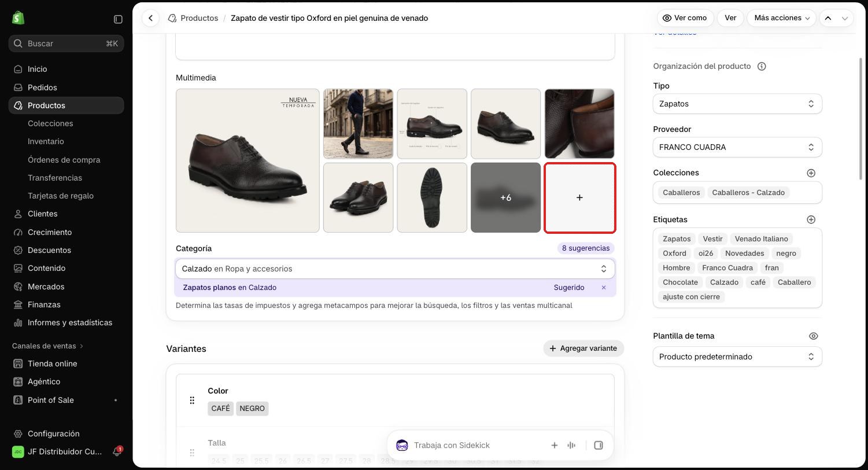The image size is (868, 470).
Task: Click the Caballeros - Calzado collection chip
Action: [x=748, y=193]
